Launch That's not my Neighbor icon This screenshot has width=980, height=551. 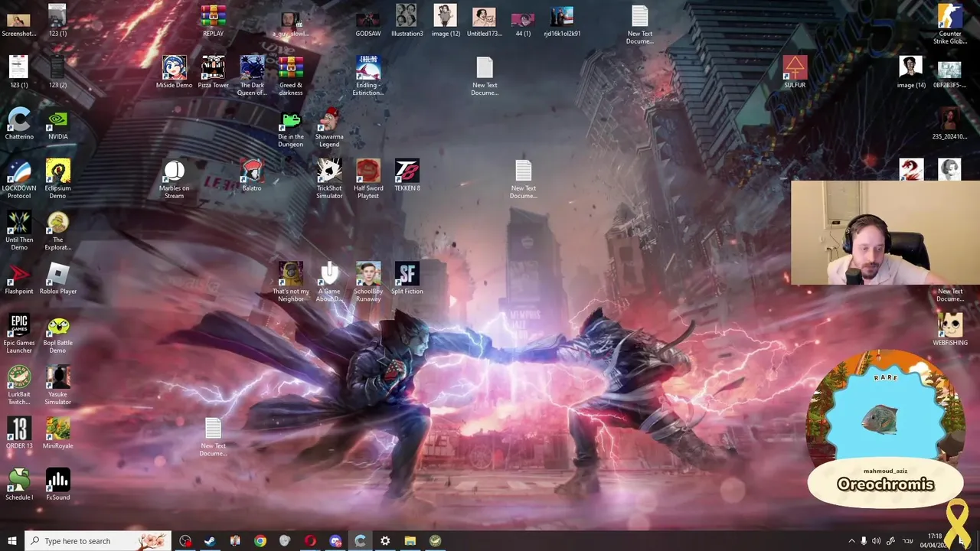(291, 282)
